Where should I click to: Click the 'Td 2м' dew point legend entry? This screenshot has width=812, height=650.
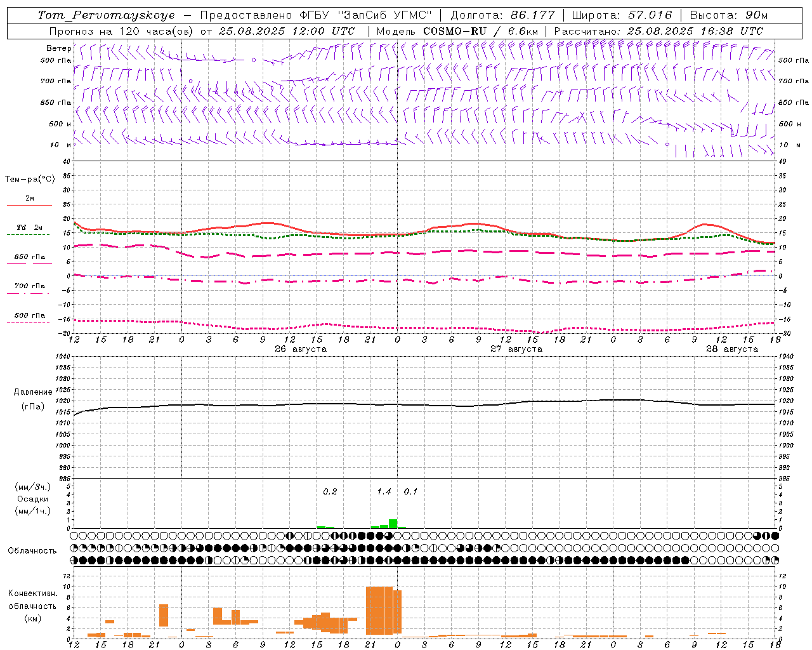pyautogui.click(x=29, y=227)
